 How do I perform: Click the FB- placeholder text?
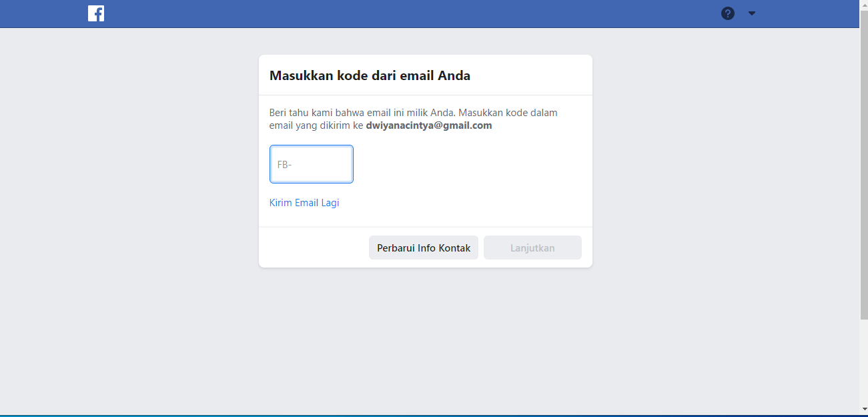(285, 164)
